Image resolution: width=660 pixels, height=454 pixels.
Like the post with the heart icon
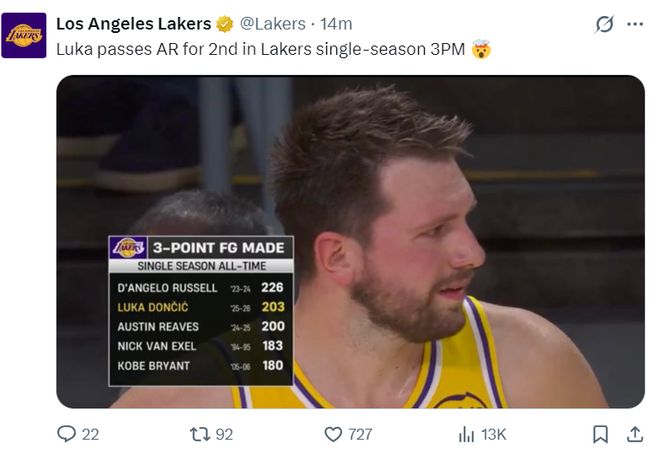(333, 434)
